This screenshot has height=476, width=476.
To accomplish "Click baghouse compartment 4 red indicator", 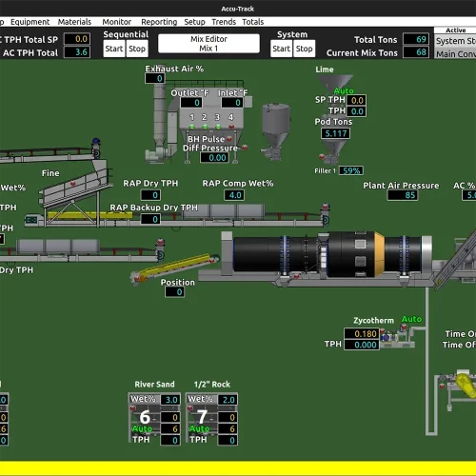I will point(231,127).
